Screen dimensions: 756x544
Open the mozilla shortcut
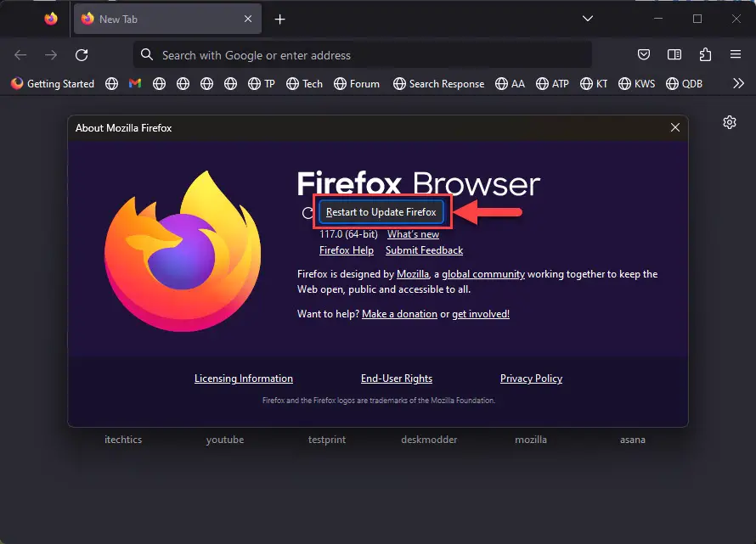[x=531, y=440]
